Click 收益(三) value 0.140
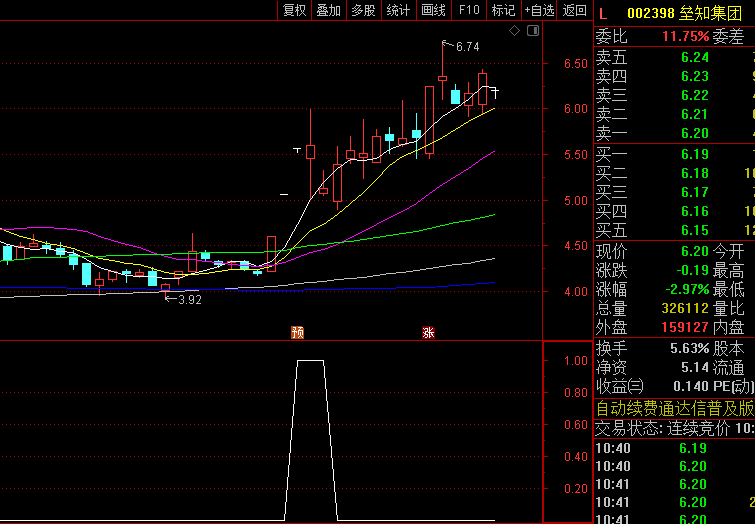Viewport: 755px width, 524px height. click(x=691, y=386)
